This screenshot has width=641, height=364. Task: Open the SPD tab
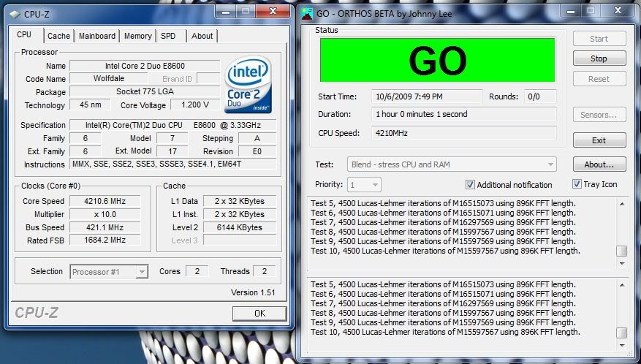tap(168, 36)
